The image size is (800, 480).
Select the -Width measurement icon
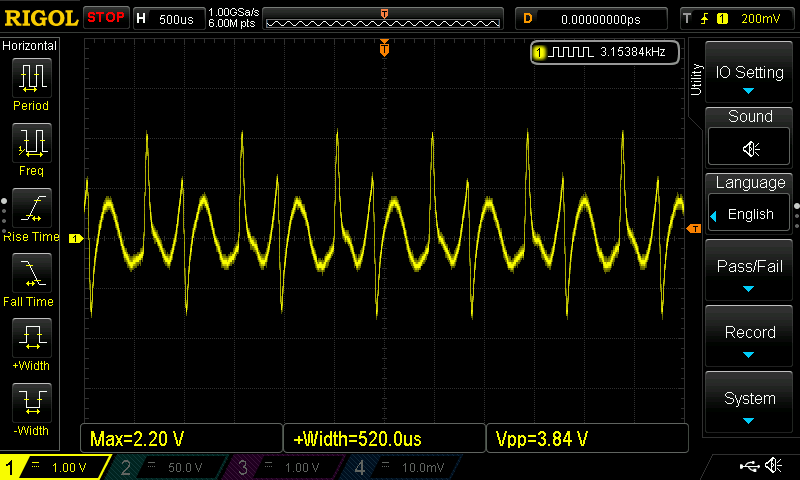[x=31, y=402]
